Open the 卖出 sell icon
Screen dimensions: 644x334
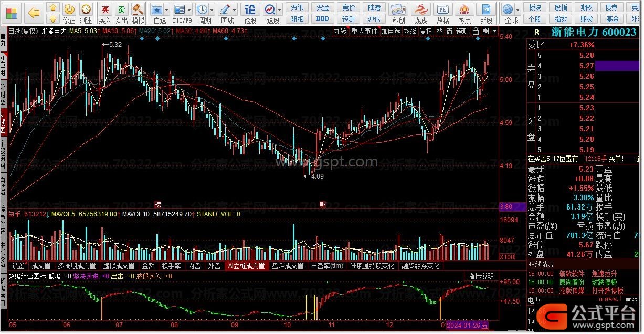coord(122,8)
